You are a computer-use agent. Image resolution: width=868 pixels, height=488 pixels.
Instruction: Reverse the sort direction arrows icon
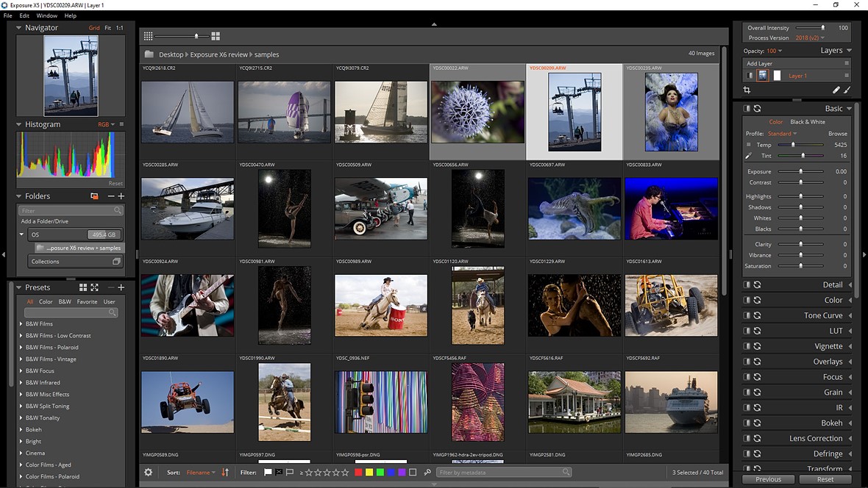[225, 473]
